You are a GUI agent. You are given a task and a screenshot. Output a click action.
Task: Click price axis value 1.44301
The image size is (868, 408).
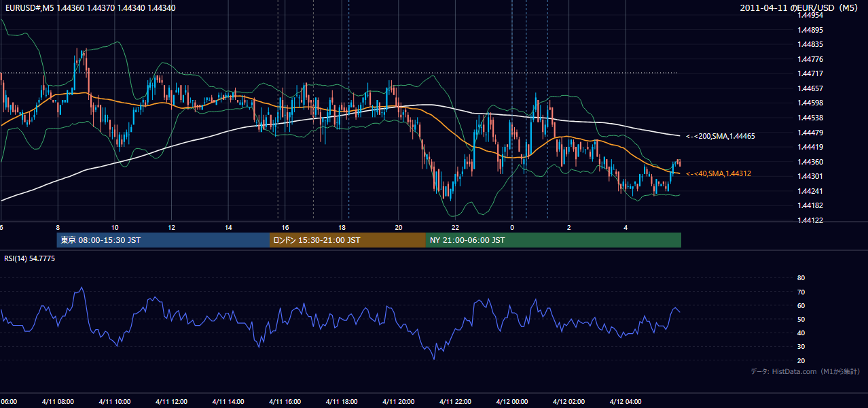810,176
